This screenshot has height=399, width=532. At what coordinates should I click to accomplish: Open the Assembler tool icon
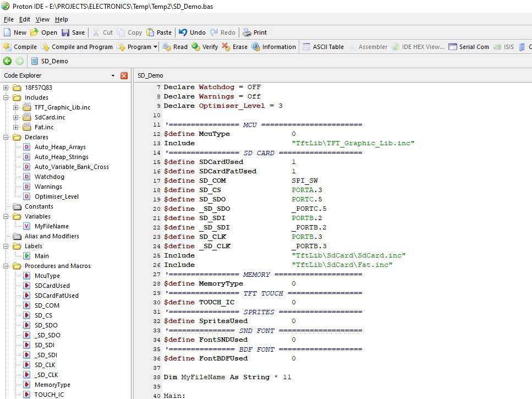[353, 47]
